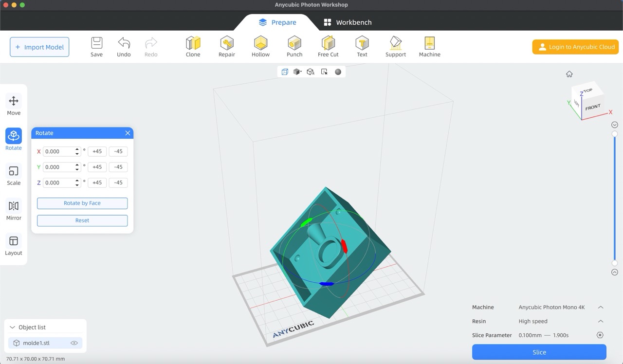Expand the Resin selection chevron

(601, 321)
